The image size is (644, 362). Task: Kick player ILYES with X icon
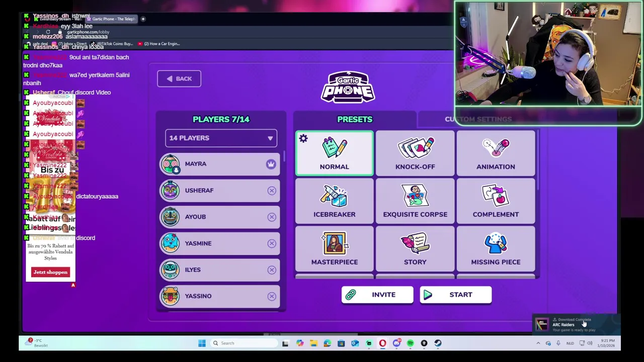click(272, 269)
